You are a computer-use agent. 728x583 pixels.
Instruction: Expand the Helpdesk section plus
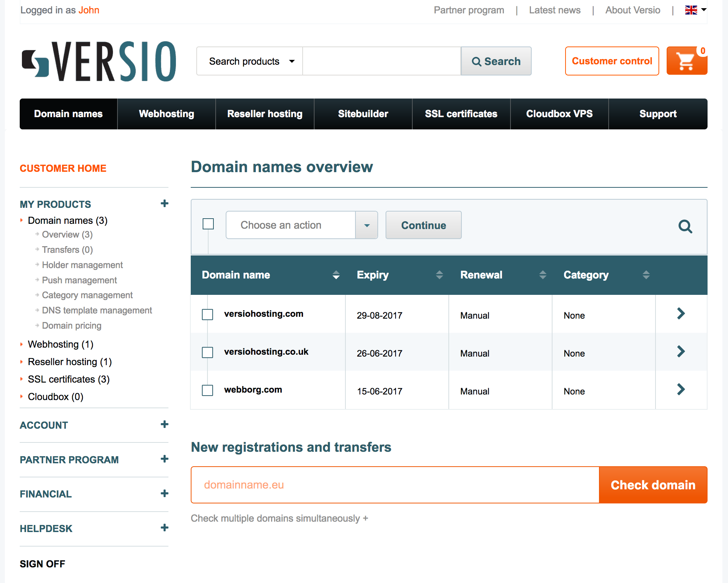(164, 528)
